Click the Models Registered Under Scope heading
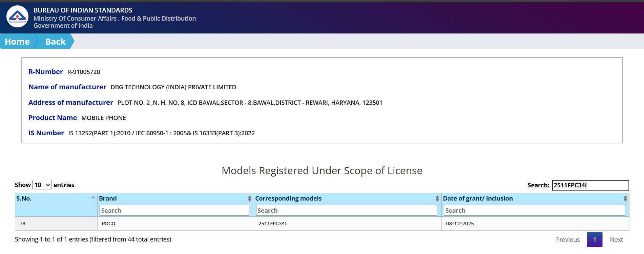The image size is (644, 254). pos(322,171)
